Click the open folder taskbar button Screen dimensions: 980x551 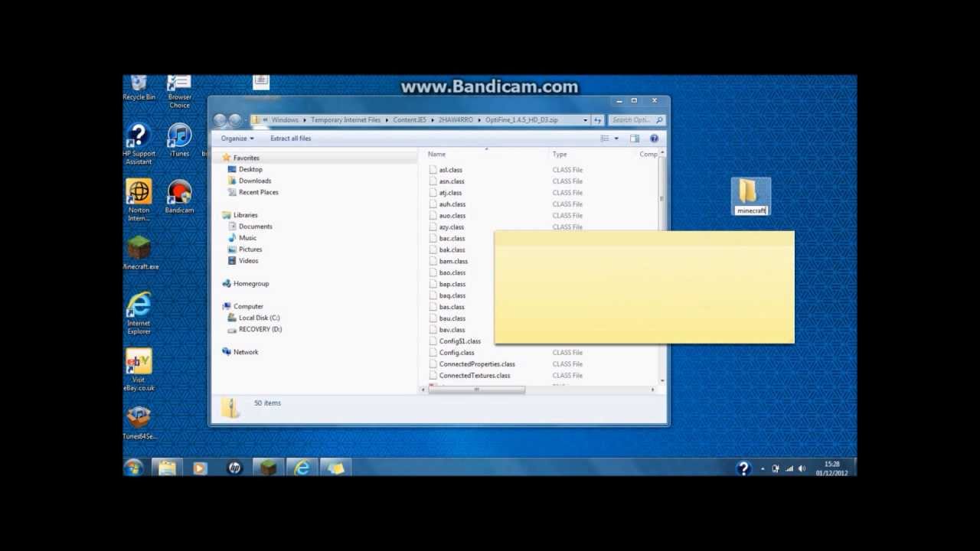click(x=335, y=468)
